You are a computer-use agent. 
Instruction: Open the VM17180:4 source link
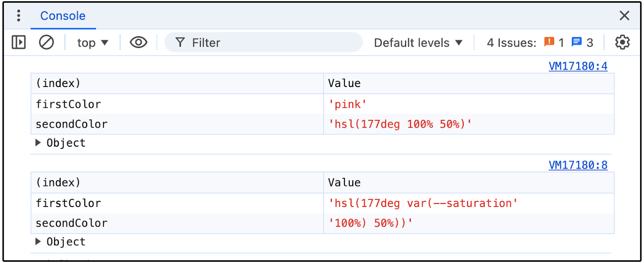tap(578, 66)
